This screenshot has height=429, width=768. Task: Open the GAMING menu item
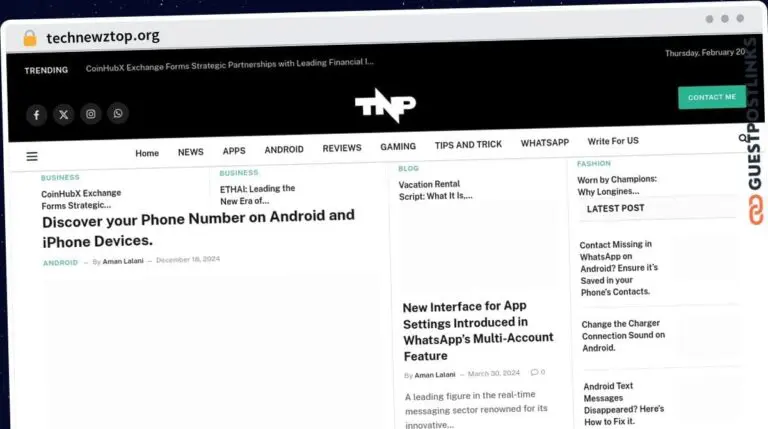click(x=398, y=146)
